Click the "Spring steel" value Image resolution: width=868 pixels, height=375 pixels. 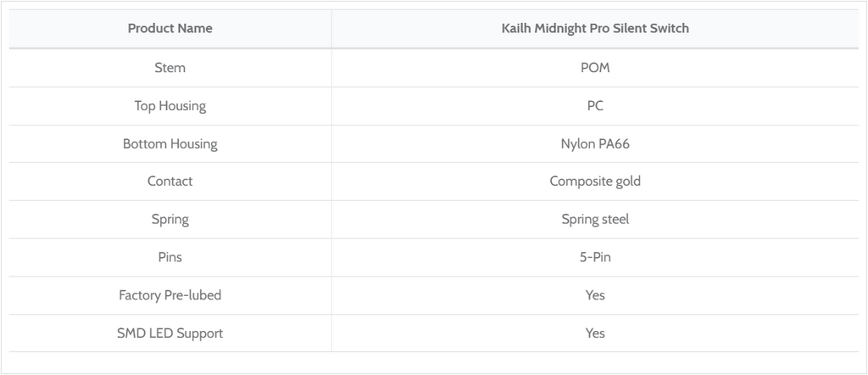pos(595,220)
